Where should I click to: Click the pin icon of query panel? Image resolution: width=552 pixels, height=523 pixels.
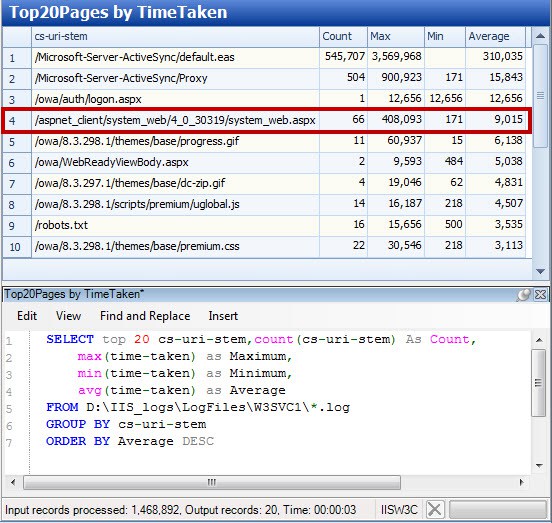(x=523, y=295)
